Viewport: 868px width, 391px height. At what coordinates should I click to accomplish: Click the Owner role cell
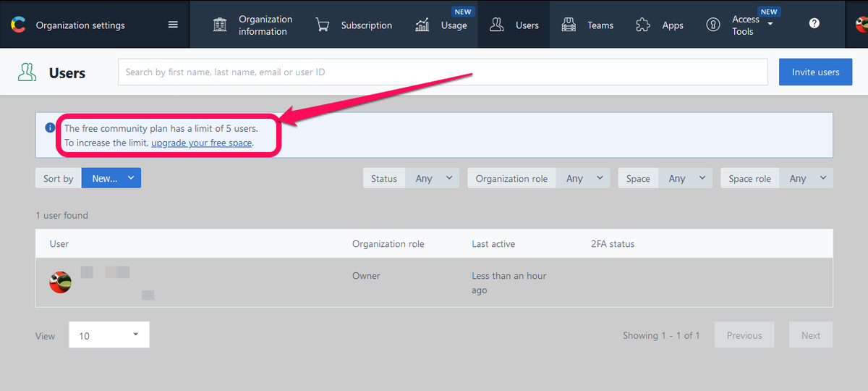[366, 276]
